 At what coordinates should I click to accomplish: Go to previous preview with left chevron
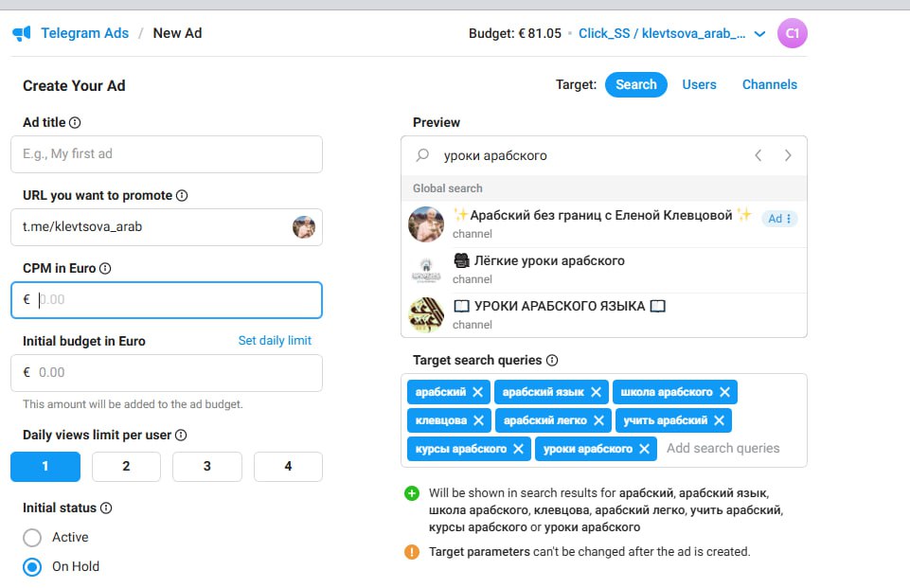click(x=758, y=155)
